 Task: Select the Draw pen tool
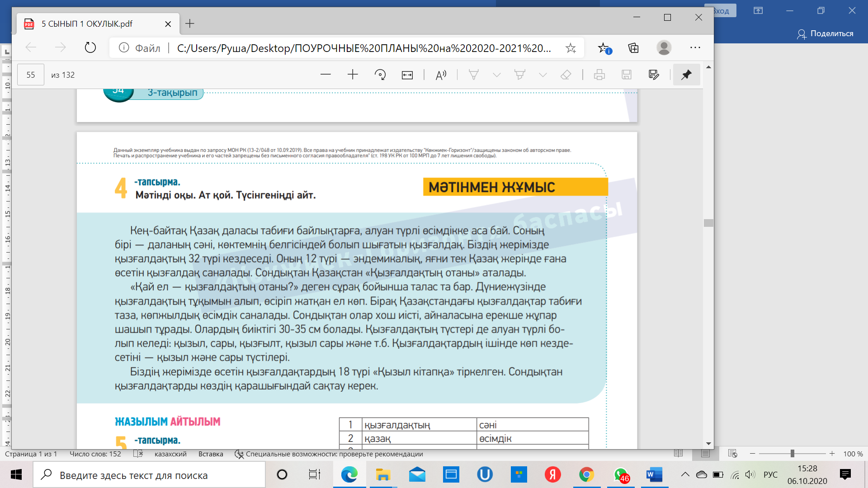click(474, 75)
